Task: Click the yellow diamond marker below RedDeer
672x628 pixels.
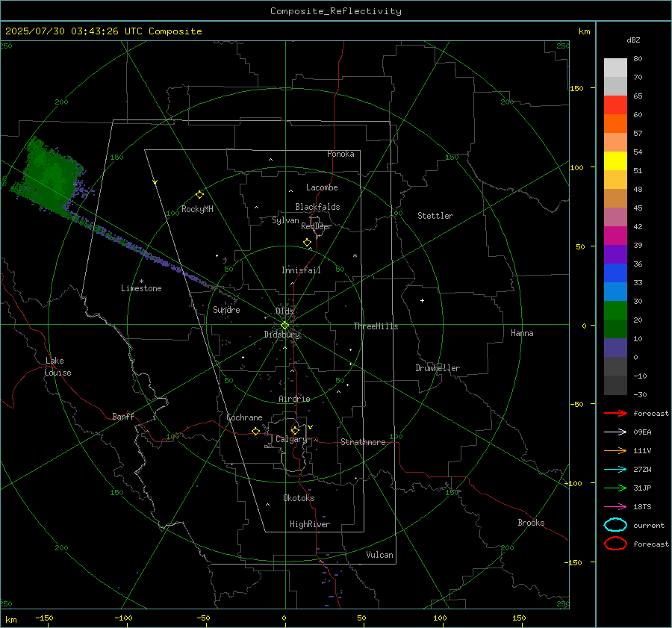Action: tap(307, 243)
